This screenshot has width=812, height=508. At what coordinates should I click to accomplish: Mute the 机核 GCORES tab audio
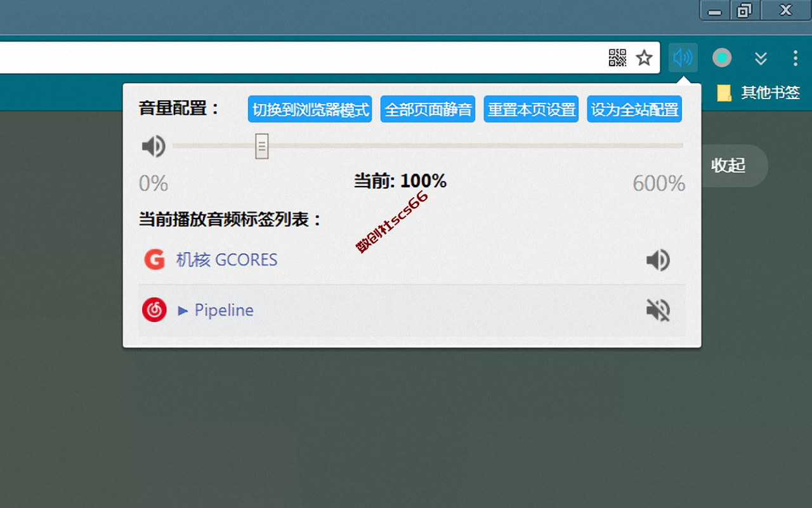pos(658,260)
